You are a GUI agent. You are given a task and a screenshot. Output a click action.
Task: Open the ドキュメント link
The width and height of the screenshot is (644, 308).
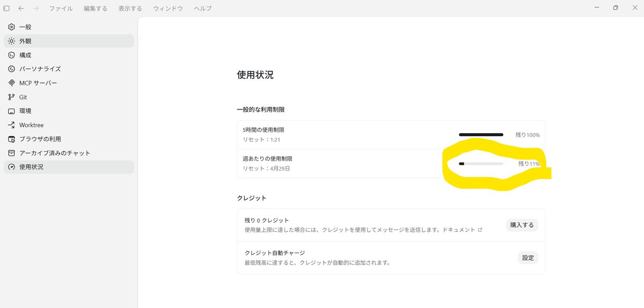[460, 230]
